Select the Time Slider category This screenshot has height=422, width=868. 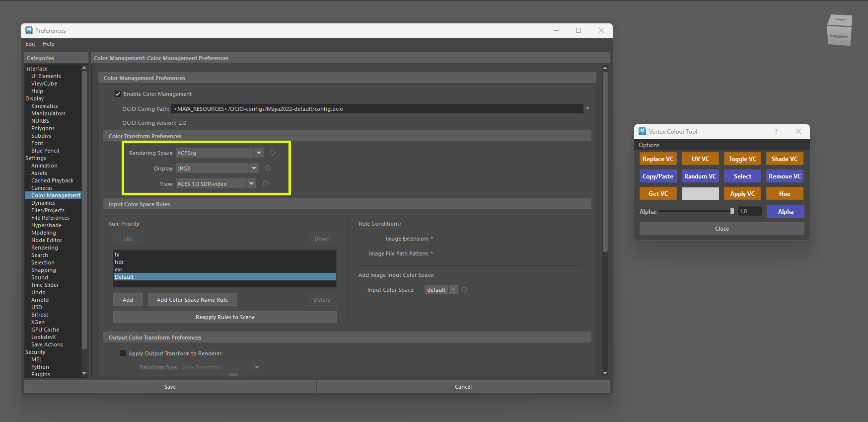[45, 285]
